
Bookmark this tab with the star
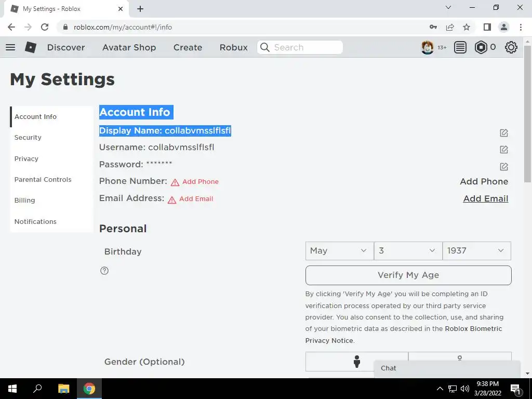click(x=467, y=27)
